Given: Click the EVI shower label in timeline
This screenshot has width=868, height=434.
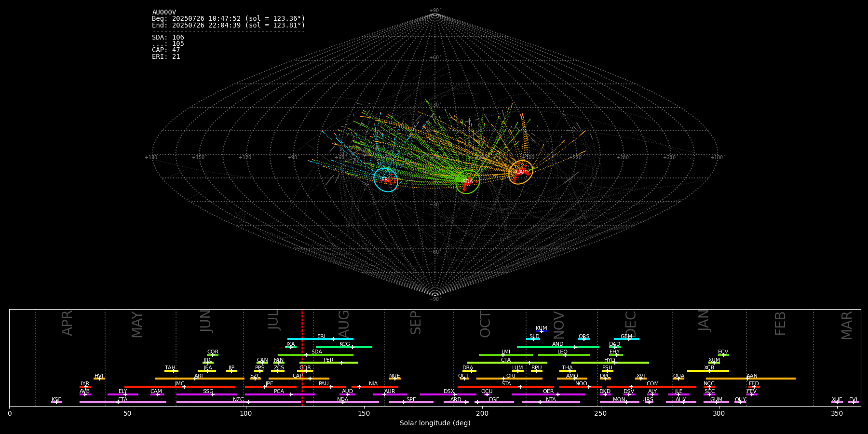Looking at the screenshot, I should pos(853,400).
